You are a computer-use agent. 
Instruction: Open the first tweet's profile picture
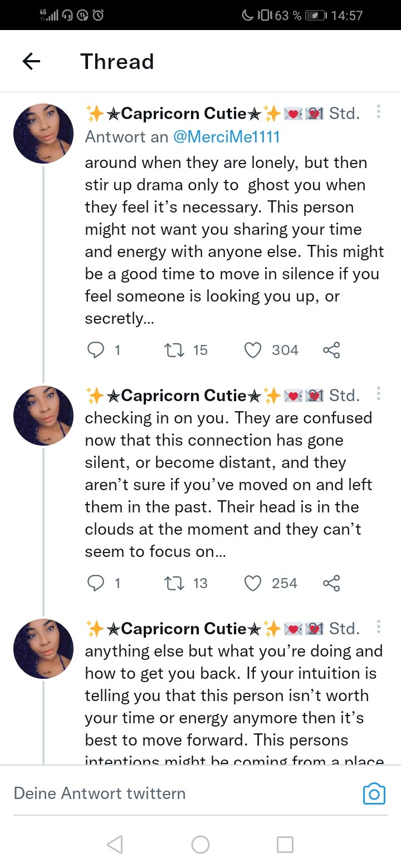43,134
